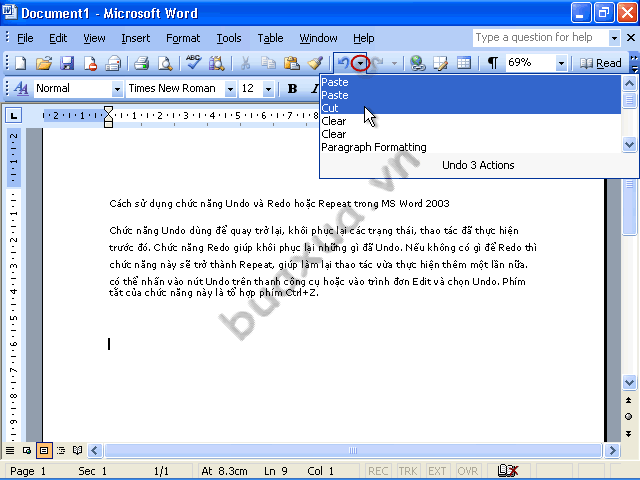
Task: Click the Permission icon on the toolbar
Action: coord(90,63)
